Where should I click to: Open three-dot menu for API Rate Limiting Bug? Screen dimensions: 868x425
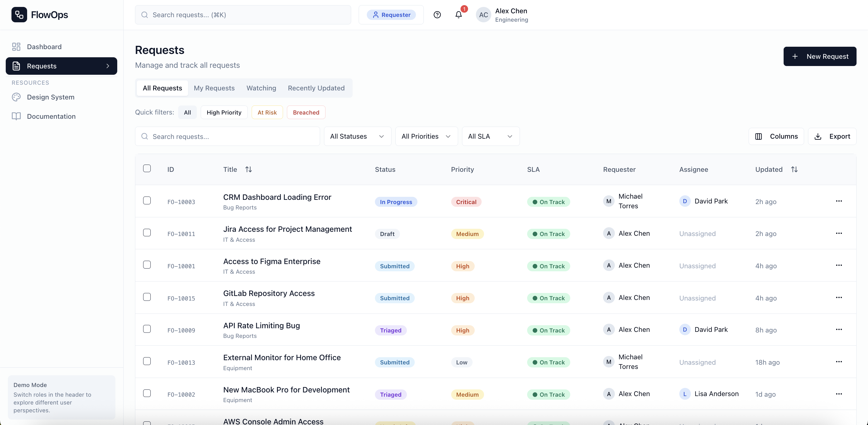coord(839,330)
